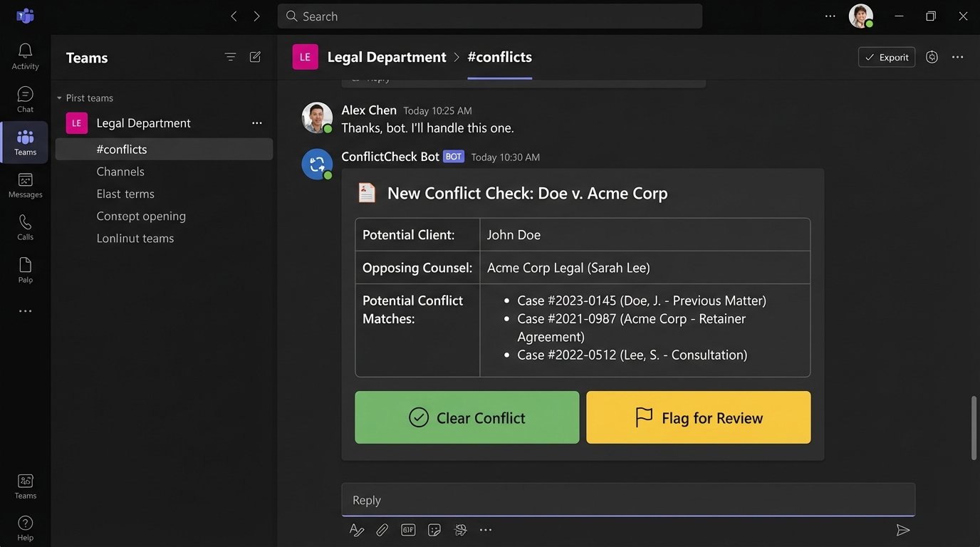Click the attach file paperclip icon
Image resolution: width=980 pixels, height=547 pixels.
[382, 529]
